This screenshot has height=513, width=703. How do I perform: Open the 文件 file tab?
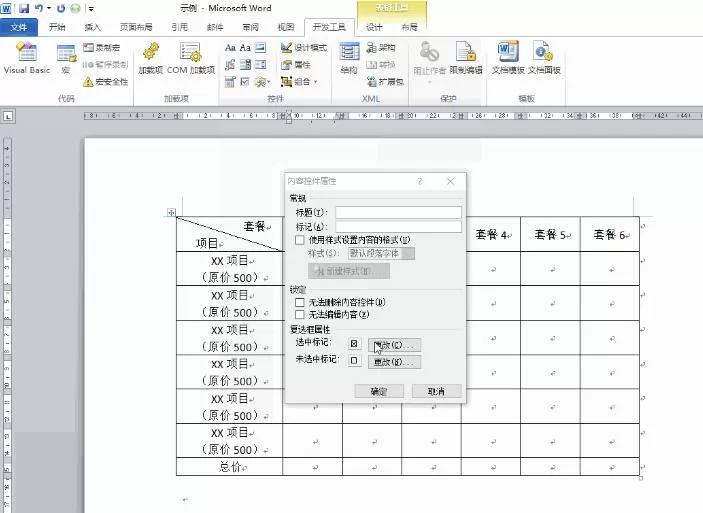point(19,27)
